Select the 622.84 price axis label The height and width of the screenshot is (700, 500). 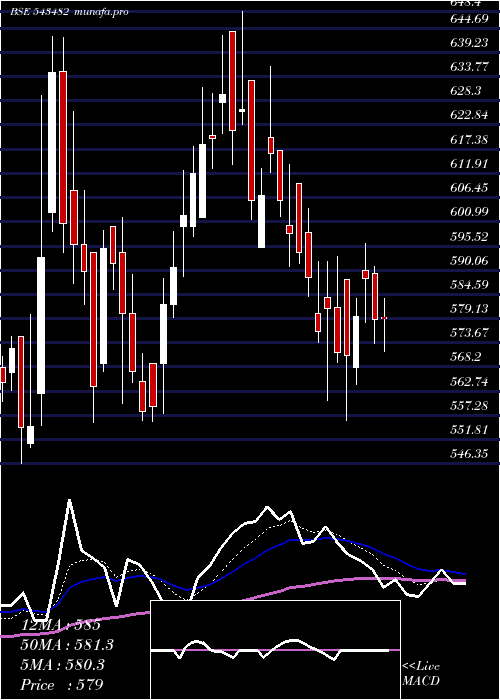click(x=469, y=115)
